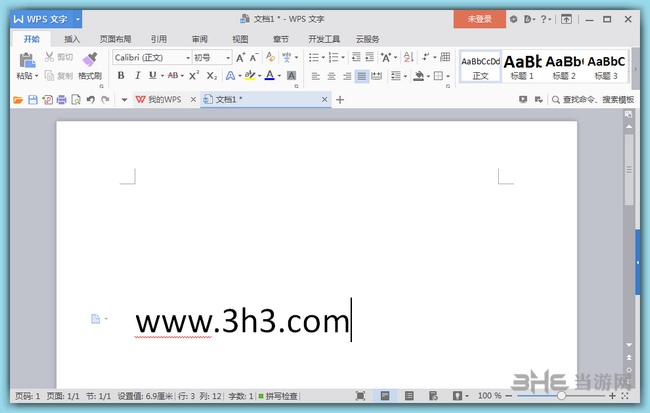Viewport: 650px width, 413px height.
Task: Align text right
Action: [x=347, y=76]
